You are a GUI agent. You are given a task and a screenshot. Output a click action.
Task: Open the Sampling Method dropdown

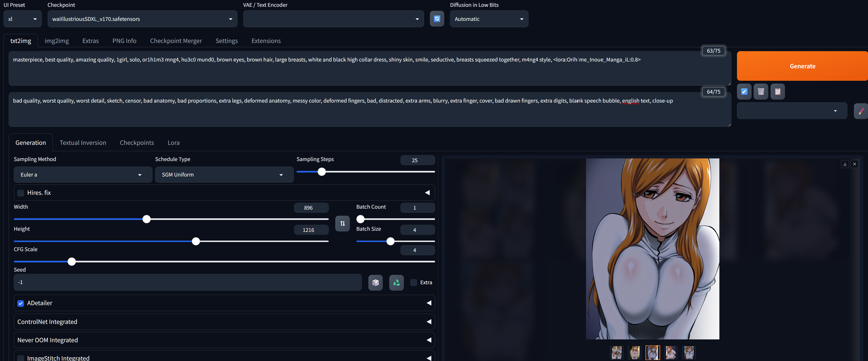click(83, 175)
